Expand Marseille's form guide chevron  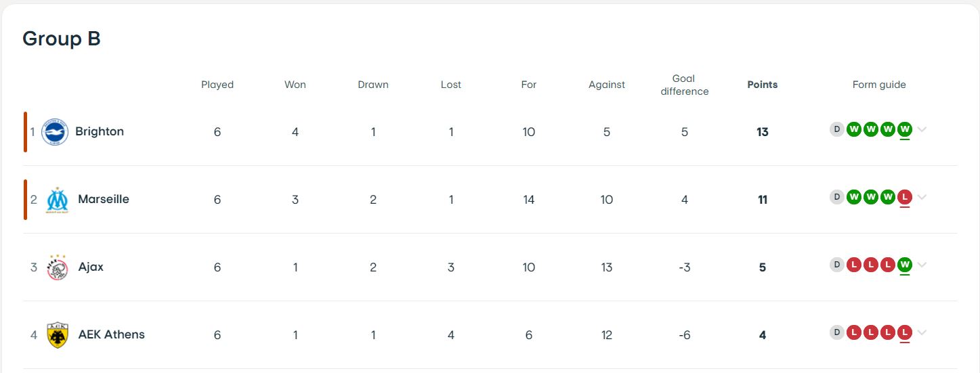922,198
